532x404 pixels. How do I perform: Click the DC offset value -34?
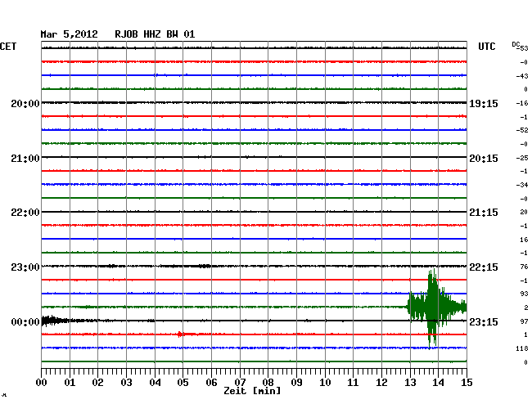click(522, 185)
